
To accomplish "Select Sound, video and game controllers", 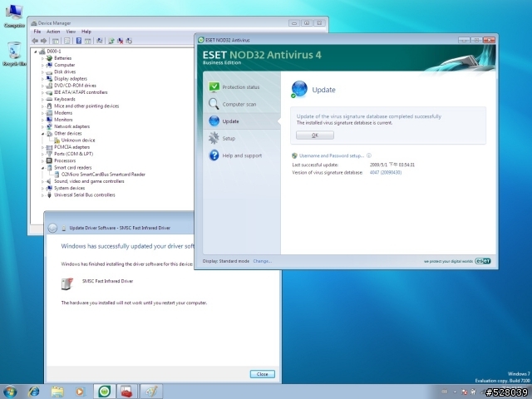I will (89, 181).
